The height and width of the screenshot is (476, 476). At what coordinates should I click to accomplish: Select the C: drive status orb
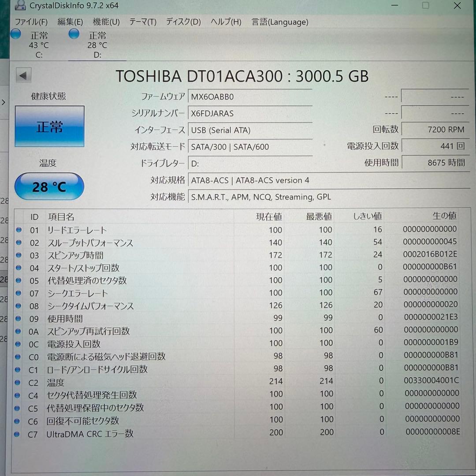click(x=16, y=33)
